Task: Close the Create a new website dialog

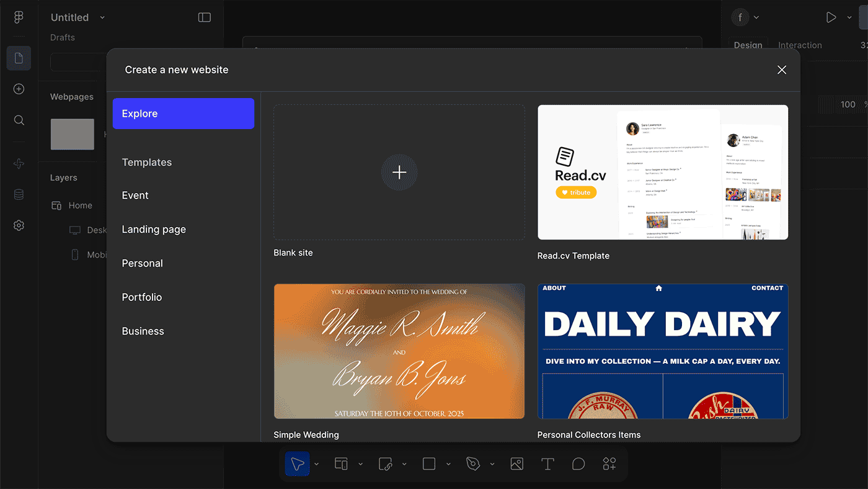Action: pyautogui.click(x=782, y=70)
